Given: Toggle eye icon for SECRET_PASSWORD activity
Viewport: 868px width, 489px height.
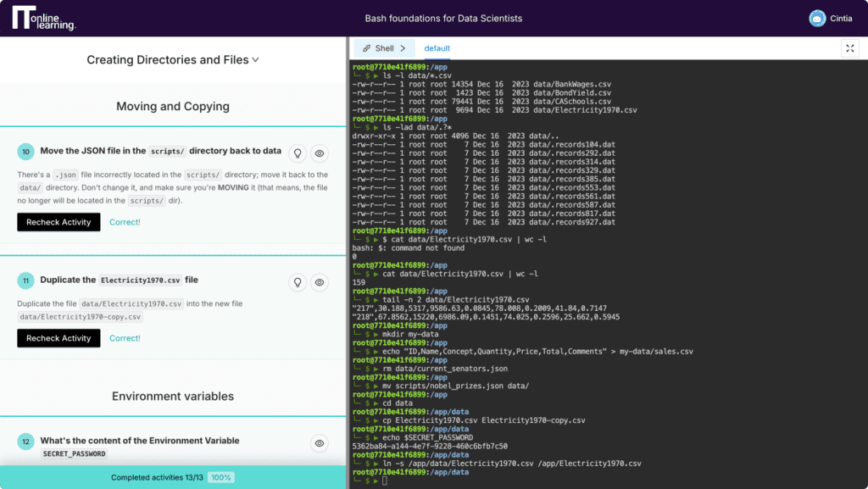Looking at the screenshot, I should pyautogui.click(x=320, y=442).
